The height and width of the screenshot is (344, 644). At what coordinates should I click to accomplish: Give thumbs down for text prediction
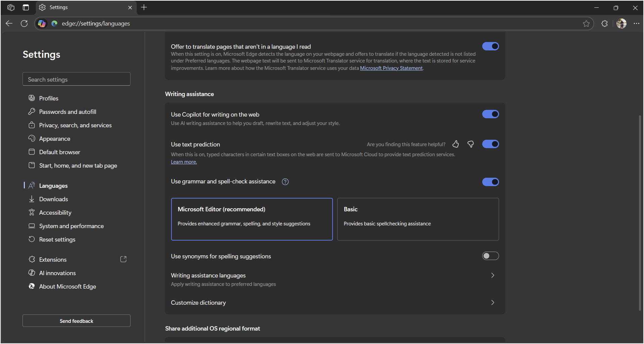[x=470, y=144]
